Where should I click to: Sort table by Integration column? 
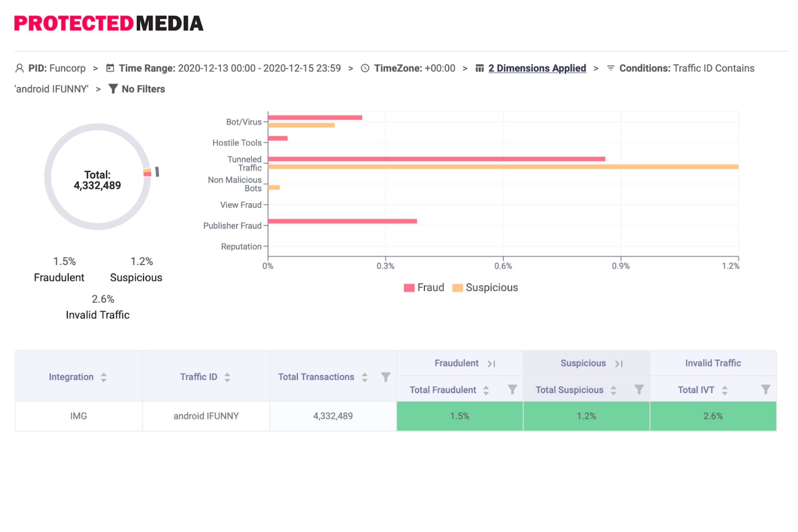tap(104, 377)
